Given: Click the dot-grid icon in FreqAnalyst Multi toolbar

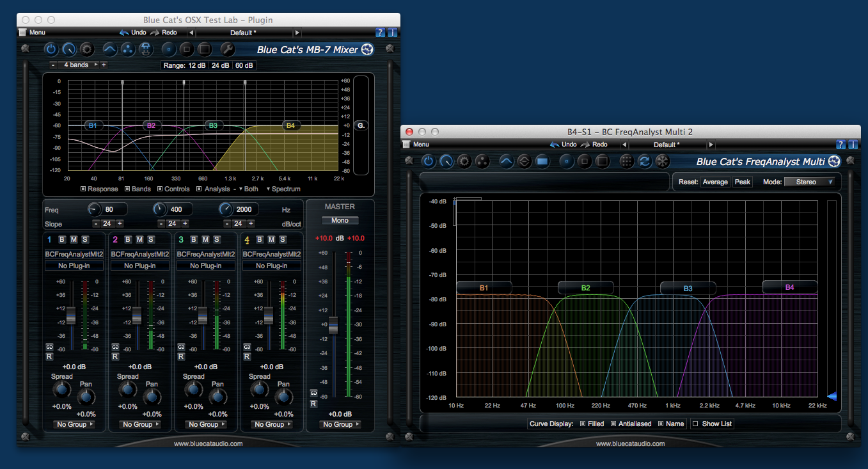Looking at the screenshot, I should (x=627, y=161).
